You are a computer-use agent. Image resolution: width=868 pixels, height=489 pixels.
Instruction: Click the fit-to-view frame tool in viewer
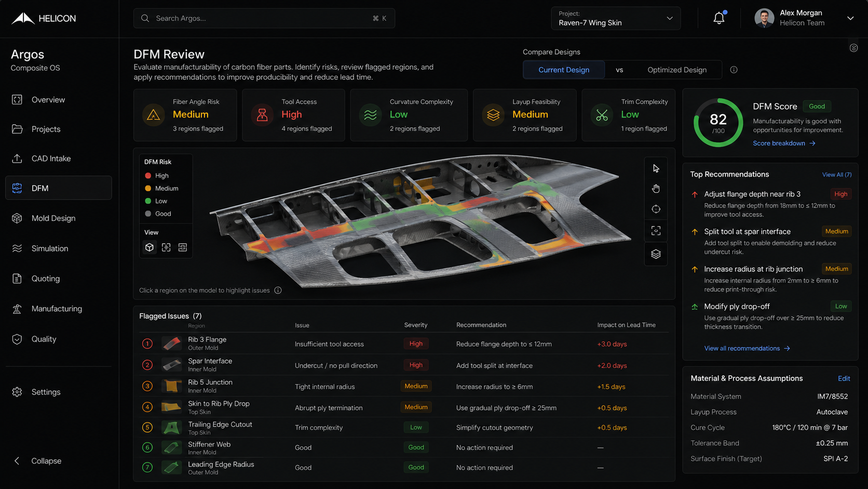pyautogui.click(x=656, y=230)
